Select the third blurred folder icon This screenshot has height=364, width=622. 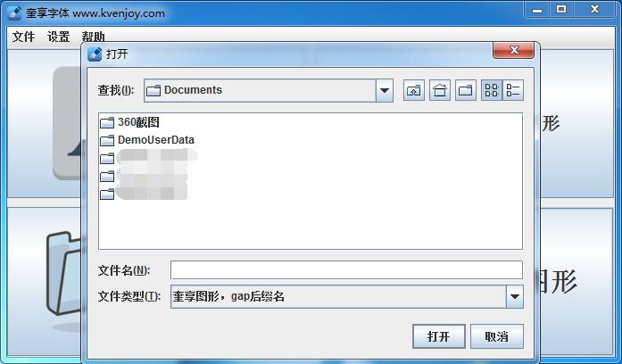click(x=107, y=158)
